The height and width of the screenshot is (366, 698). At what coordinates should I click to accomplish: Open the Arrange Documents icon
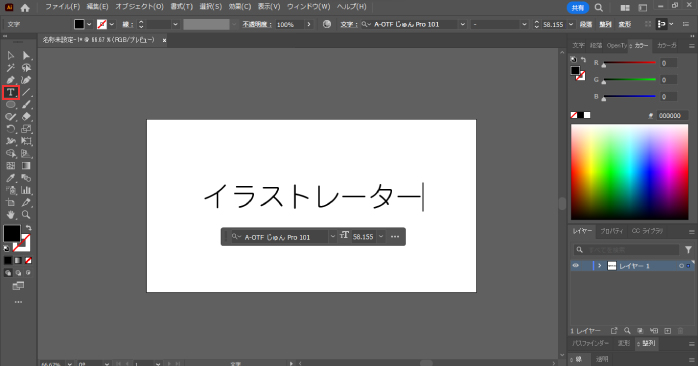pos(625,8)
